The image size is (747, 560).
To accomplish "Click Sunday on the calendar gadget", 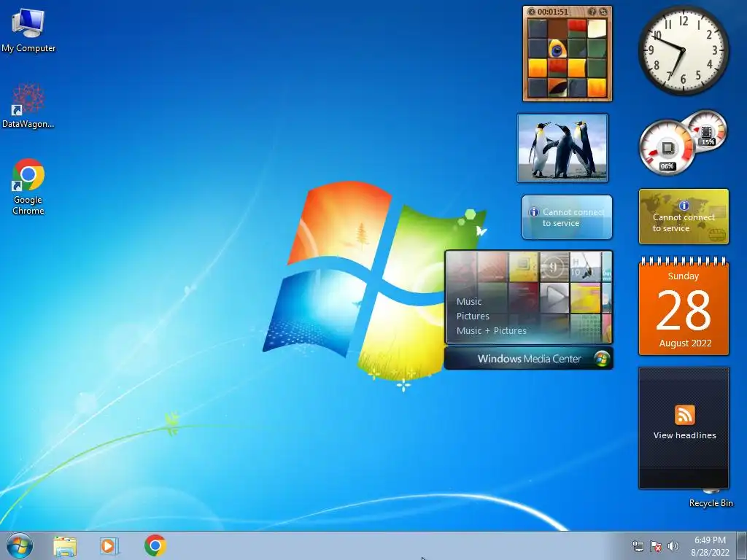I will (684, 276).
